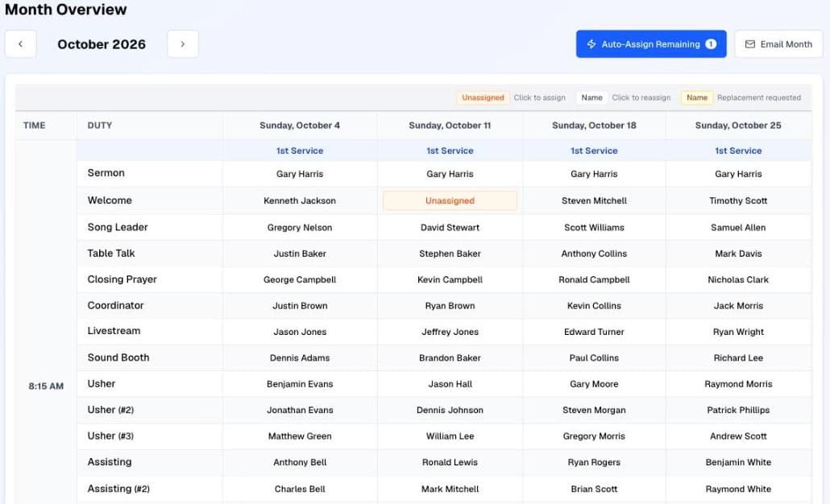Click the 1st Service link under October 4
The image size is (830, 504).
point(300,151)
